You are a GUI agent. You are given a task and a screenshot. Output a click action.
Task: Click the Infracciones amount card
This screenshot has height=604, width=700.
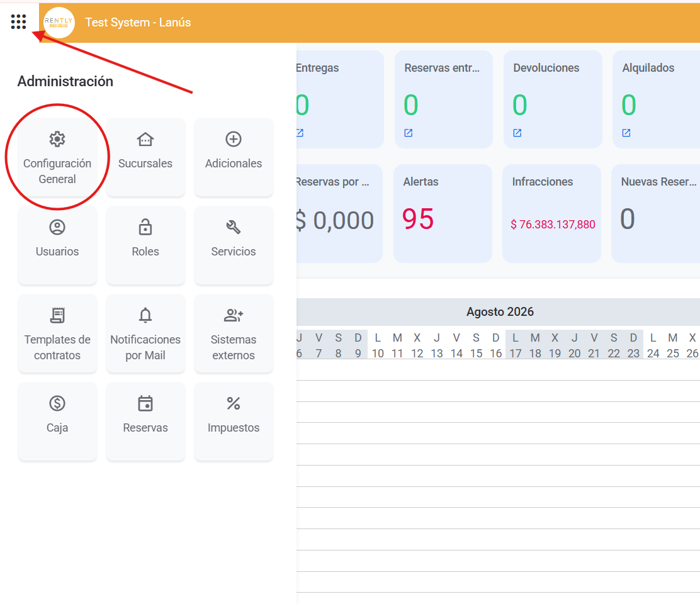tap(552, 213)
